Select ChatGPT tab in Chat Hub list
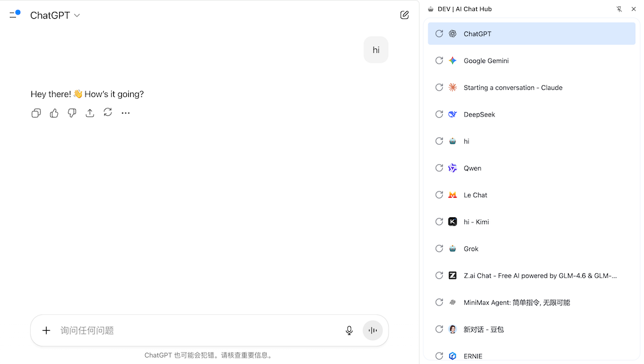This screenshot has height=364, width=644. pos(531,34)
